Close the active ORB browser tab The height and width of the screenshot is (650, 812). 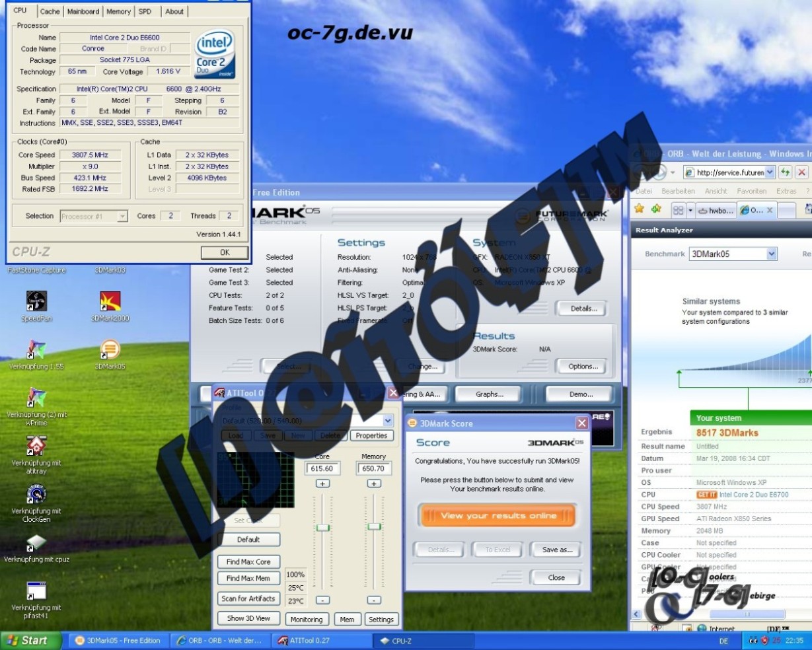point(769,210)
